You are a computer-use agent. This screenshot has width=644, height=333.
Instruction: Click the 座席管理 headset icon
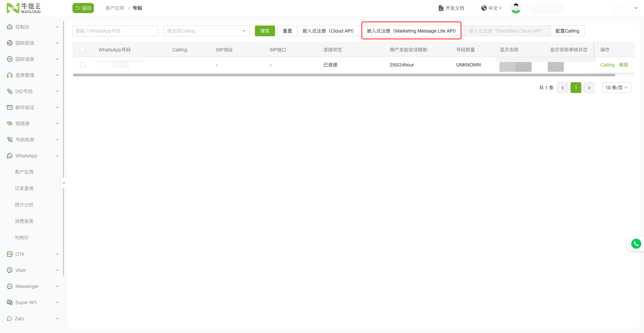click(x=10, y=75)
